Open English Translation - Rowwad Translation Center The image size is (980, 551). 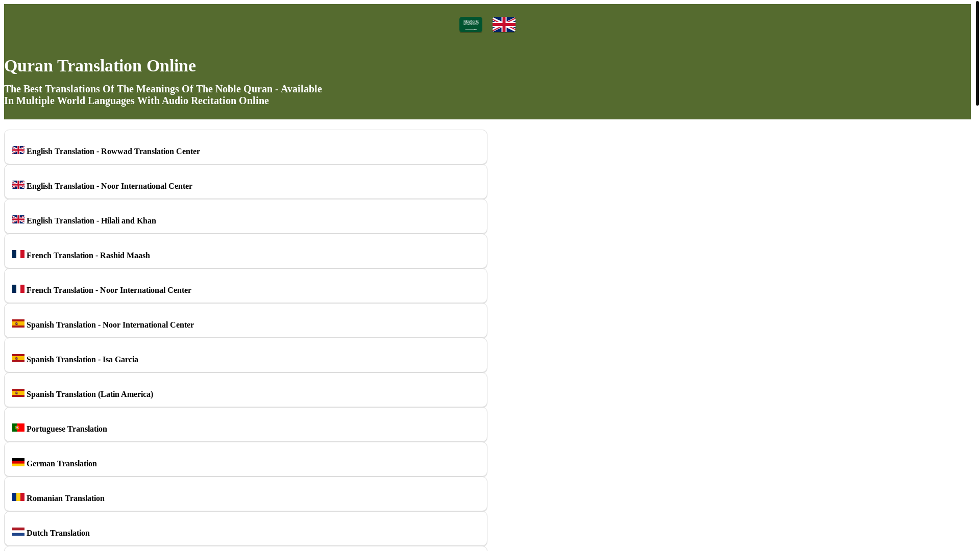tap(246, 147)
